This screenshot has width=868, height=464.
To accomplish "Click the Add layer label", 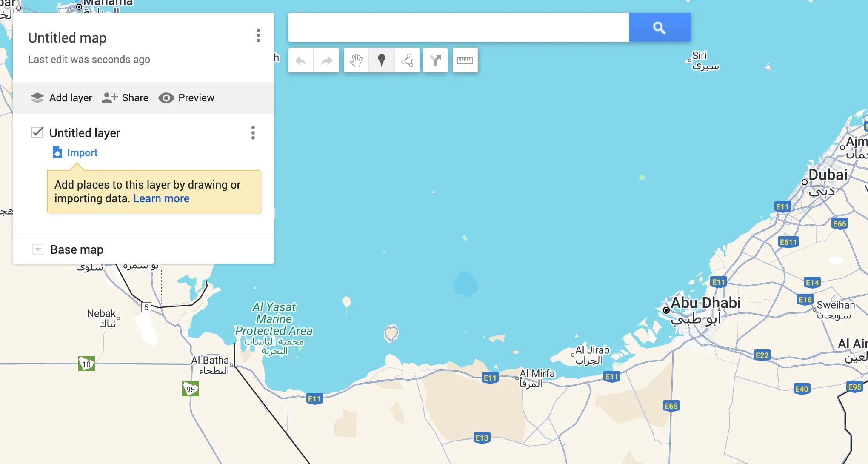I will pos(71,98).
